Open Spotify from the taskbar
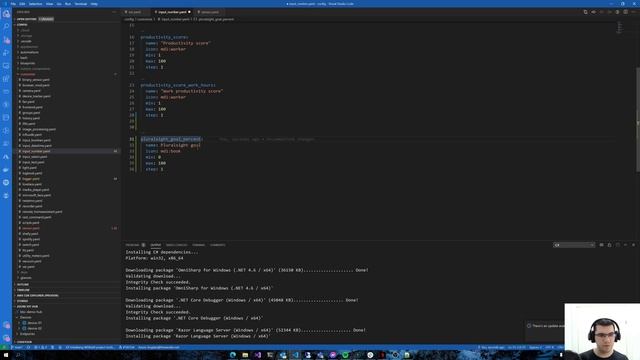 pos(345,355)
